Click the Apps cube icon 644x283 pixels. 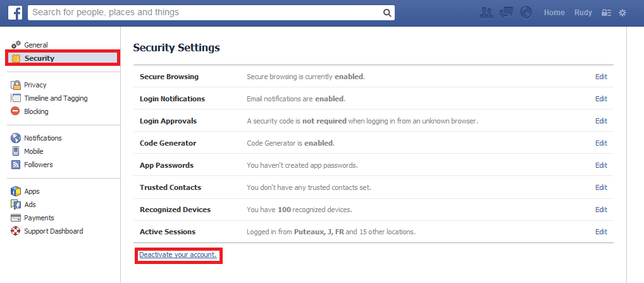[16, 191]
